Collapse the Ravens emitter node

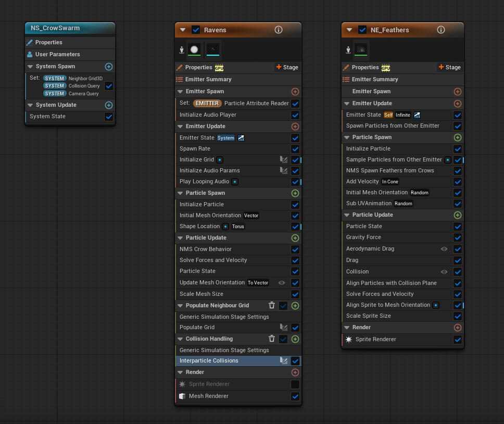183,30
